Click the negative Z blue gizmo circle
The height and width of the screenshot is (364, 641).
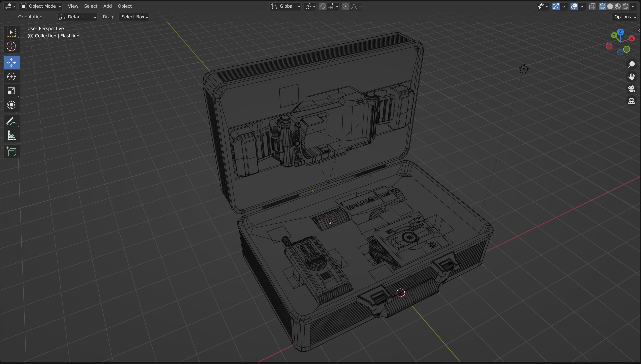620,53
